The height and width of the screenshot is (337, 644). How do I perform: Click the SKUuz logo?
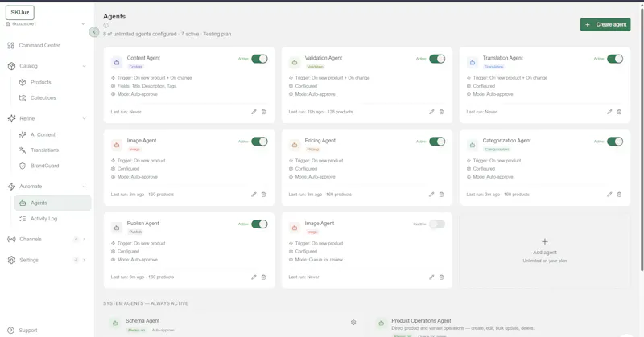(x=19, y=13)
